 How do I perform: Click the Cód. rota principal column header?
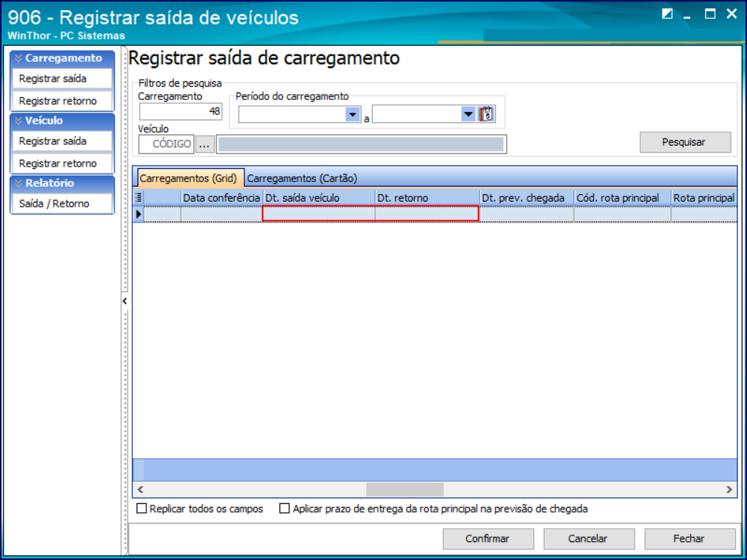click(622, 198)
